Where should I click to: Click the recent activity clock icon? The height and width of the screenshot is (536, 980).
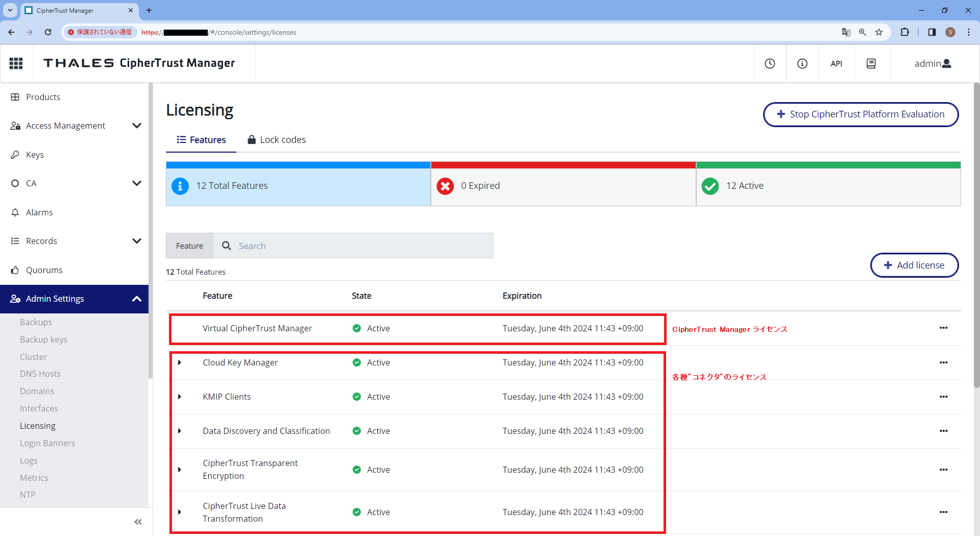(x=770, y=63)
